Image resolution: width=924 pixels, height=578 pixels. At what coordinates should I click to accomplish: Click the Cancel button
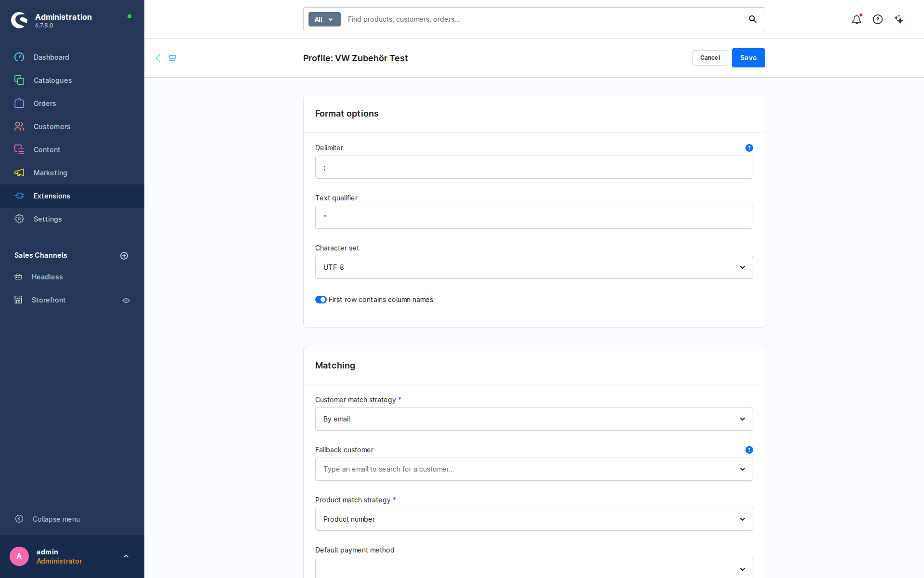tap(710, 58)
